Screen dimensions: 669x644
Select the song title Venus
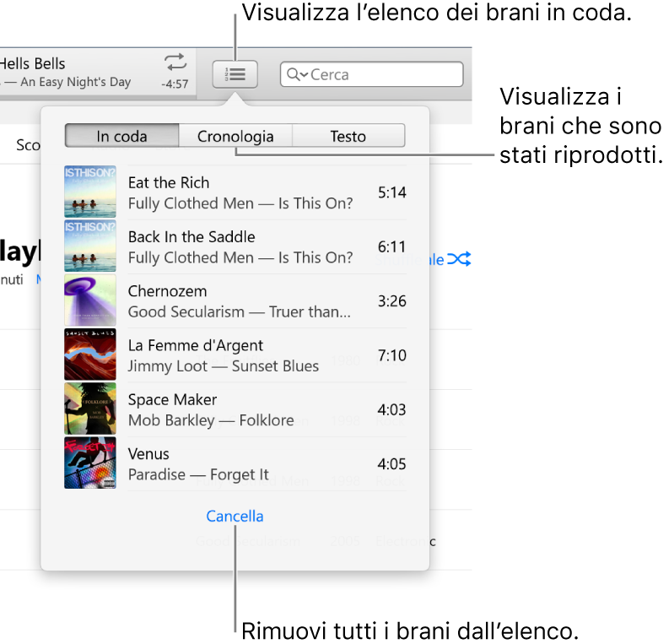click(x=149, y=453)
